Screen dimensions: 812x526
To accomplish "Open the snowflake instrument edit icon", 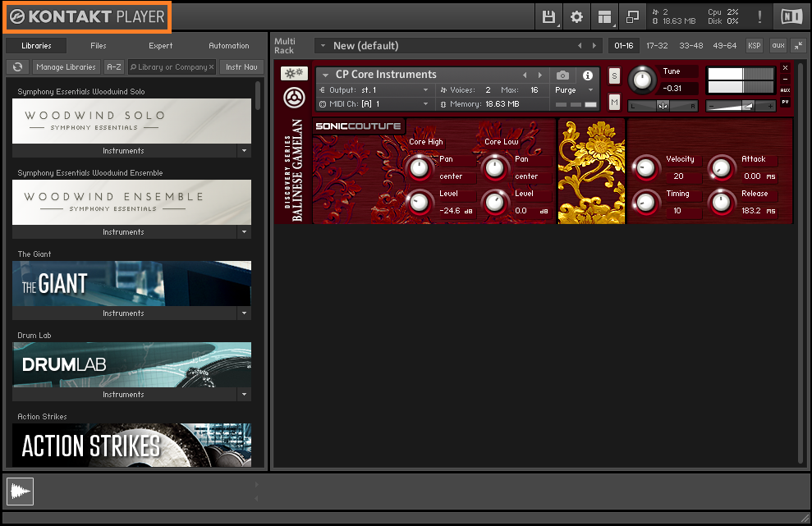I will click(294, 73).
